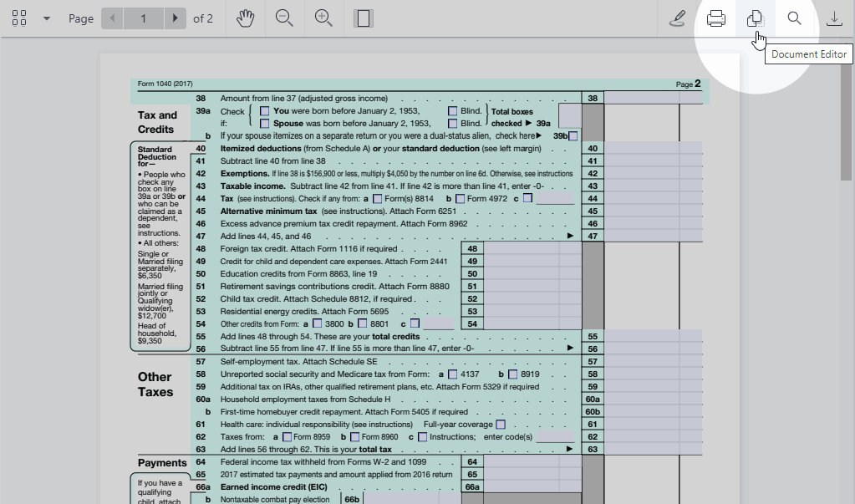
Task: Open the thumbnails grid view icon
Action: (x=19, y=18)
